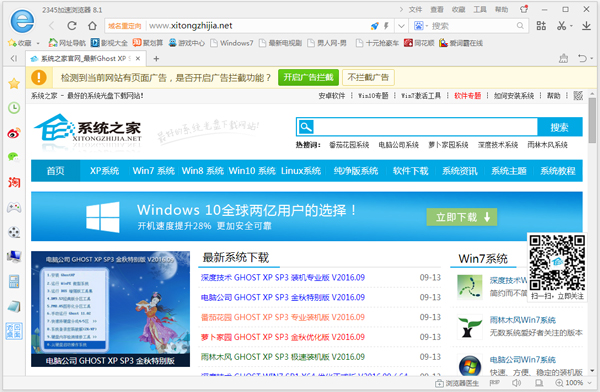Click 开启广告拦截 green button
Viewport: 600px width, 392px height.
click(308, 78)
